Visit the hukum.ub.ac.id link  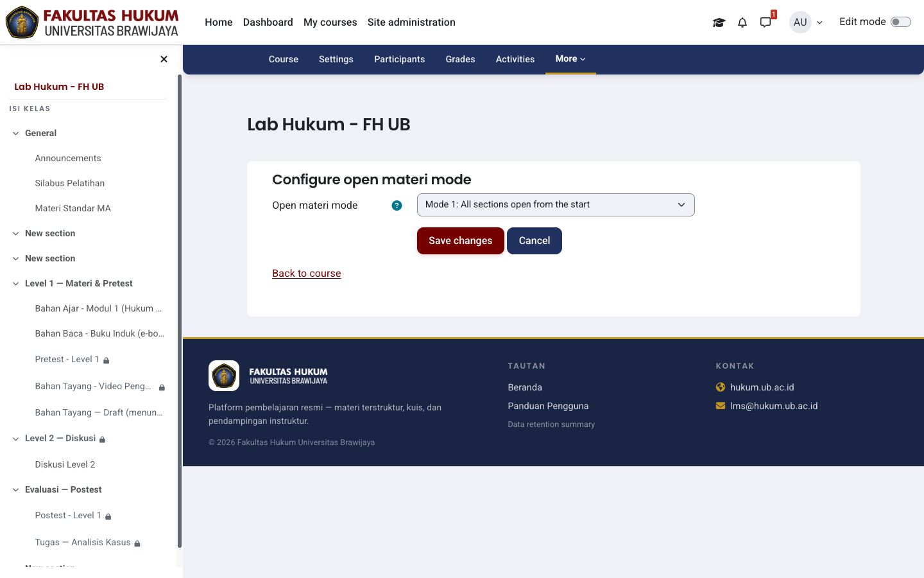click(x=762, y=387)
